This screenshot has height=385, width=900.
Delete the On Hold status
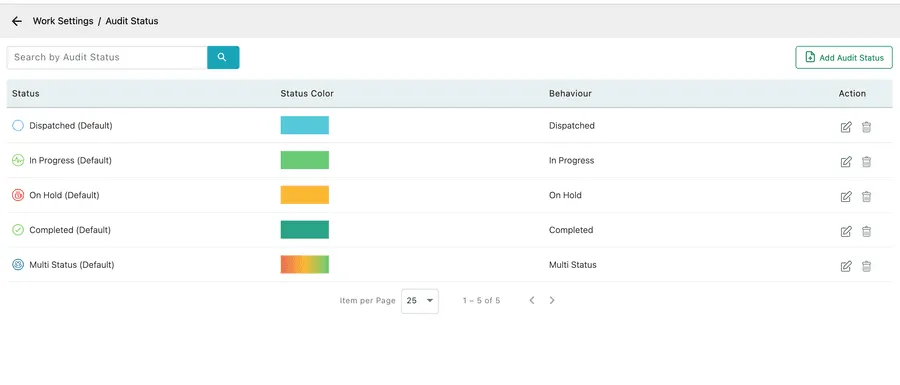coord(866,197)
